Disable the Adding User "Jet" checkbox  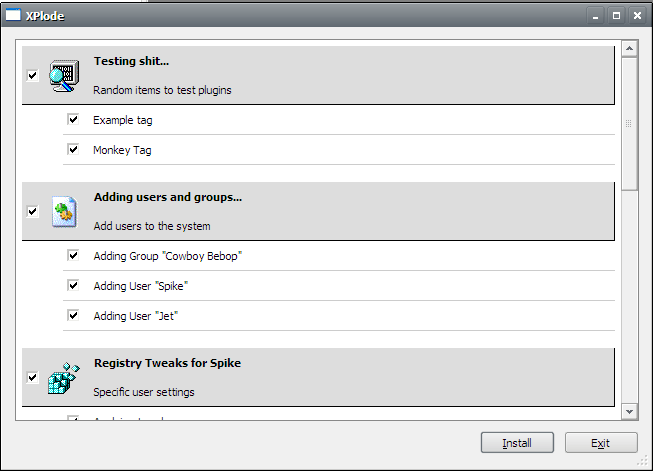[x=73, y=315]
